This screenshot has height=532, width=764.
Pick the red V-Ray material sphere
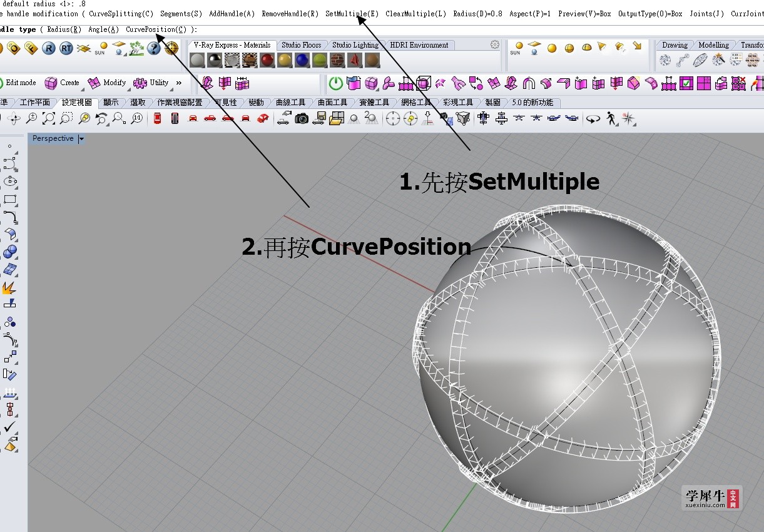[x=267, y=60]
